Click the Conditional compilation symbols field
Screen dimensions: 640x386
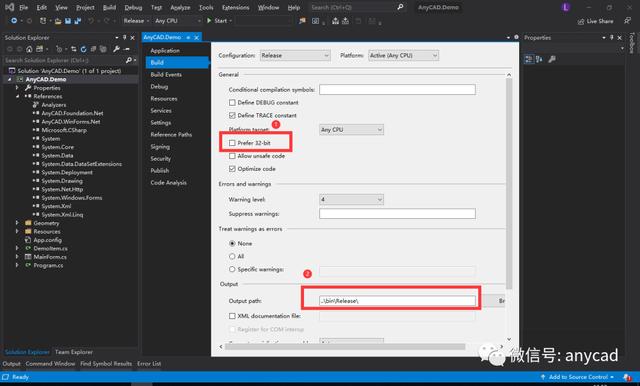[397, 89]
